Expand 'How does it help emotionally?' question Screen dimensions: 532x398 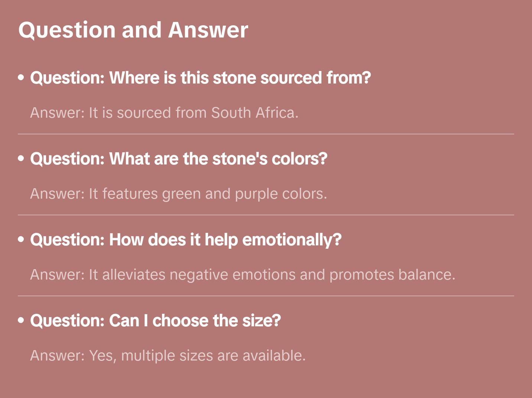(x=186, y=240)
